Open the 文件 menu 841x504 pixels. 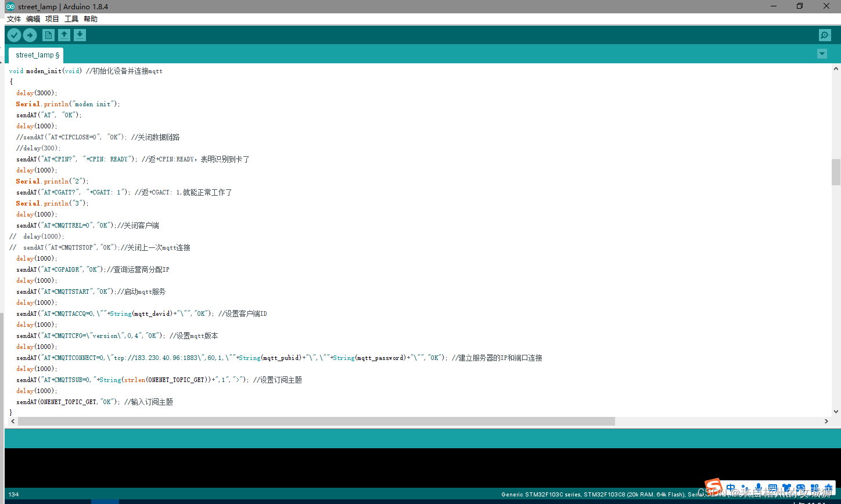click(x=14, y=19)
